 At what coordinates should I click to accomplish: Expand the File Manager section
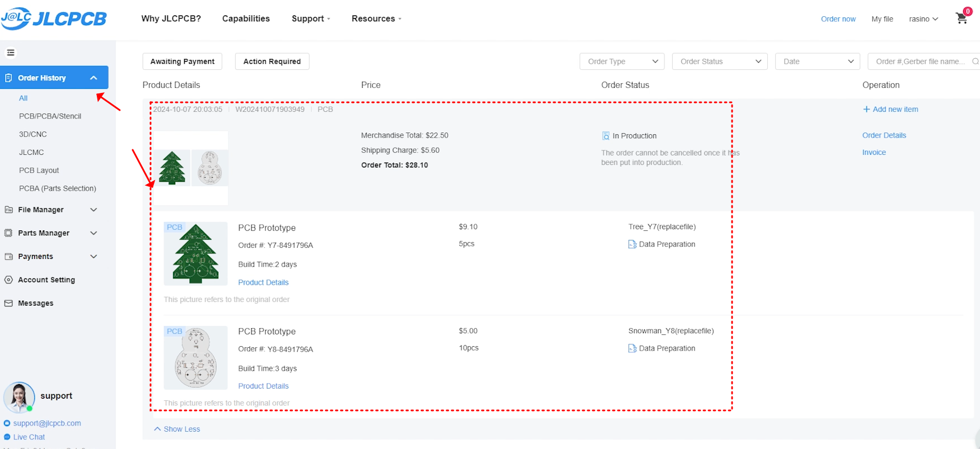(93, 210)
